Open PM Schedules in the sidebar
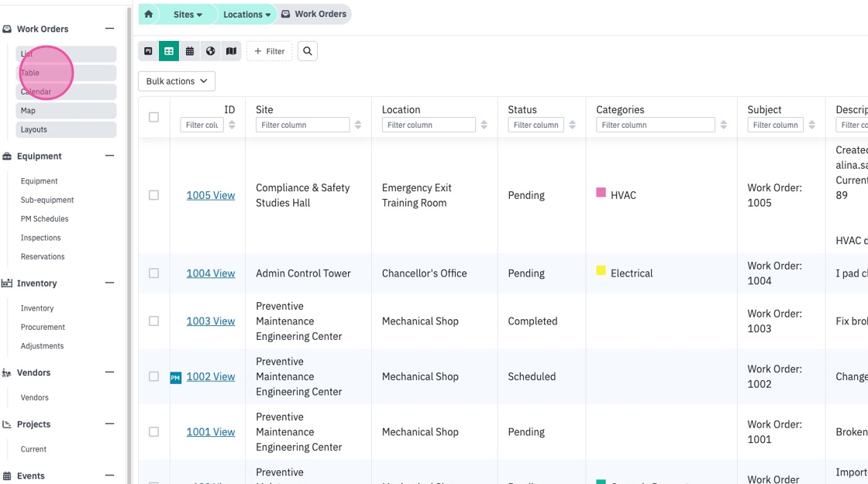 [x=44, y=219]
